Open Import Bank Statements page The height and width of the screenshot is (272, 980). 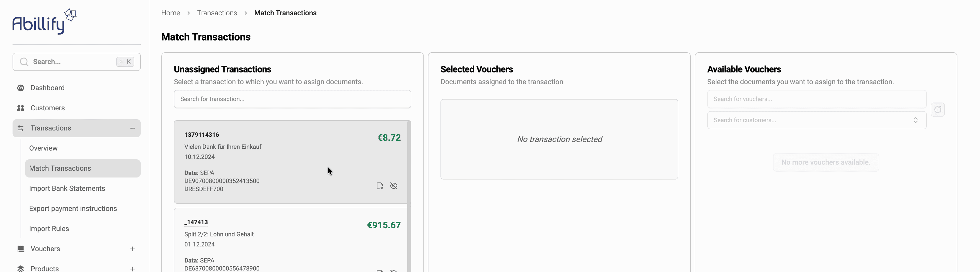(x=67, y=188)
